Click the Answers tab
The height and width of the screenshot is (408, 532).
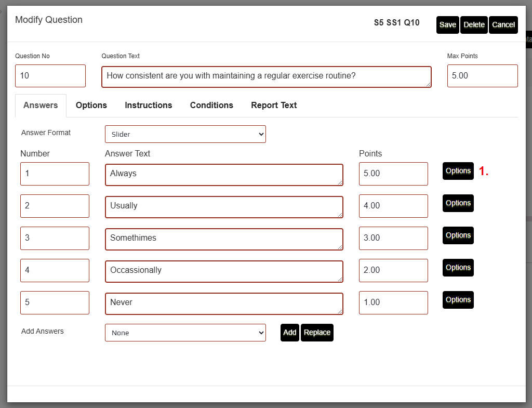point(41,105)
